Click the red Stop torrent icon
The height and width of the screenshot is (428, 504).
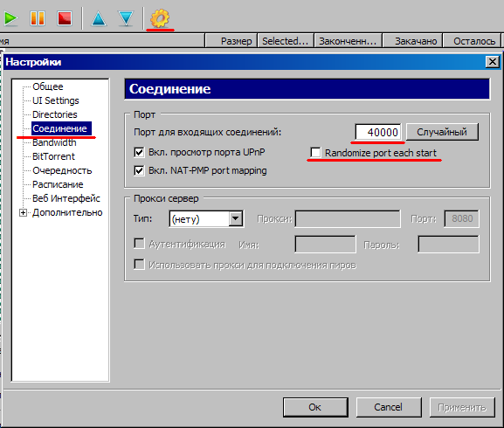pyautogui.click(x=65, y=18)
